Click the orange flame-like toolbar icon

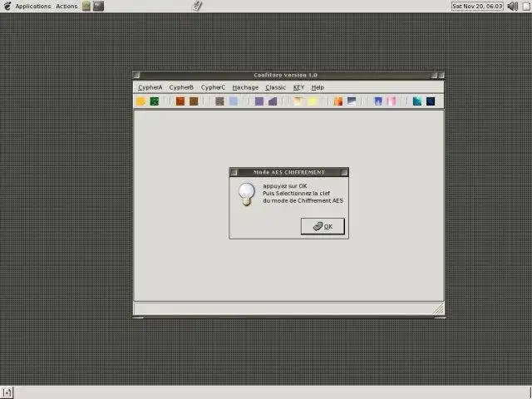point(338,101)
